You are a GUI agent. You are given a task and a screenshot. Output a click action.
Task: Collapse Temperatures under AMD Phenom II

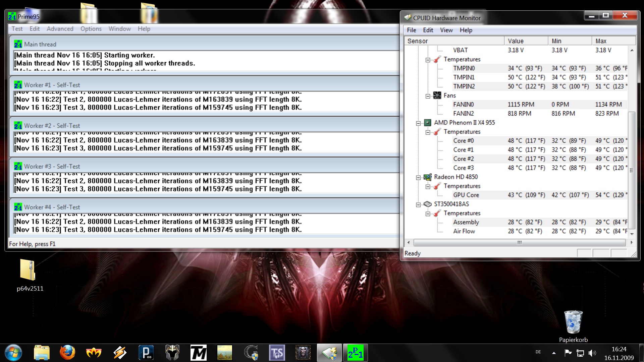click(x=428, y=132)
